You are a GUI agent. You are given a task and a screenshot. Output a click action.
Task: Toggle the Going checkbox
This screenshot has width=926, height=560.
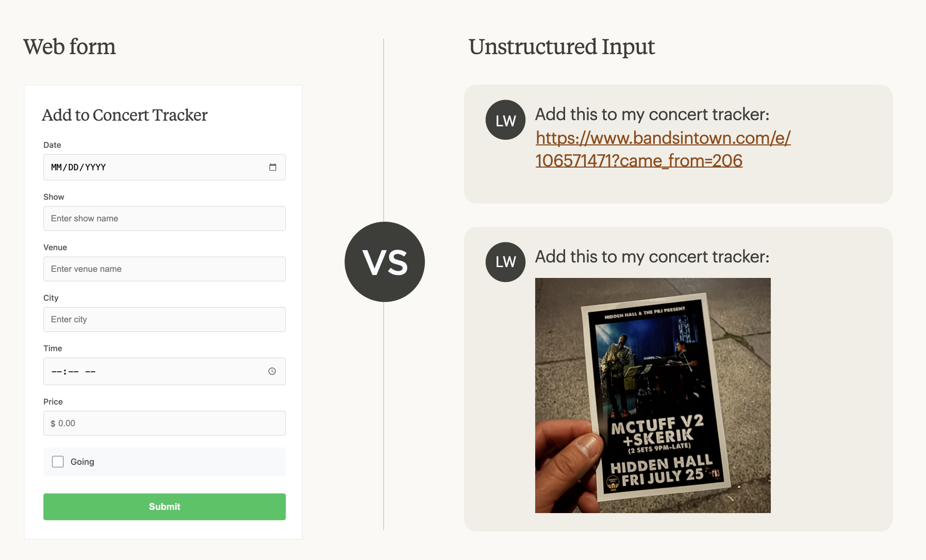[58, 462]
